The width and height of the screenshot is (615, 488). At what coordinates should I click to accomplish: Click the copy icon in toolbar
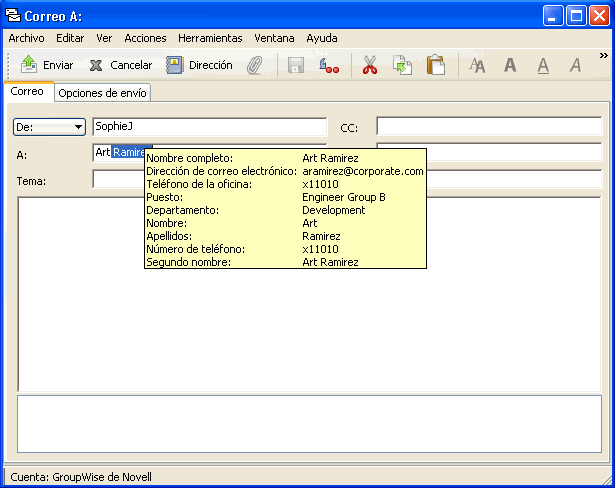click(402, 65)
